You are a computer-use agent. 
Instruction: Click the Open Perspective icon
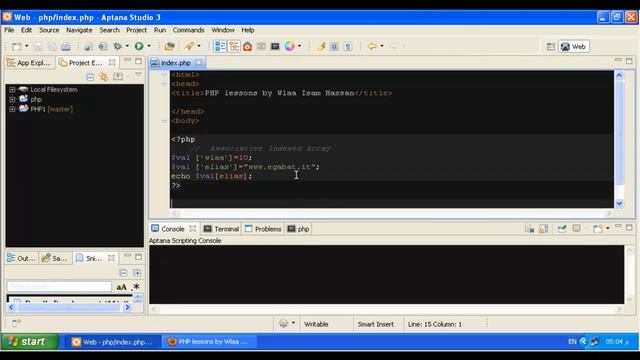click(551, 47)
